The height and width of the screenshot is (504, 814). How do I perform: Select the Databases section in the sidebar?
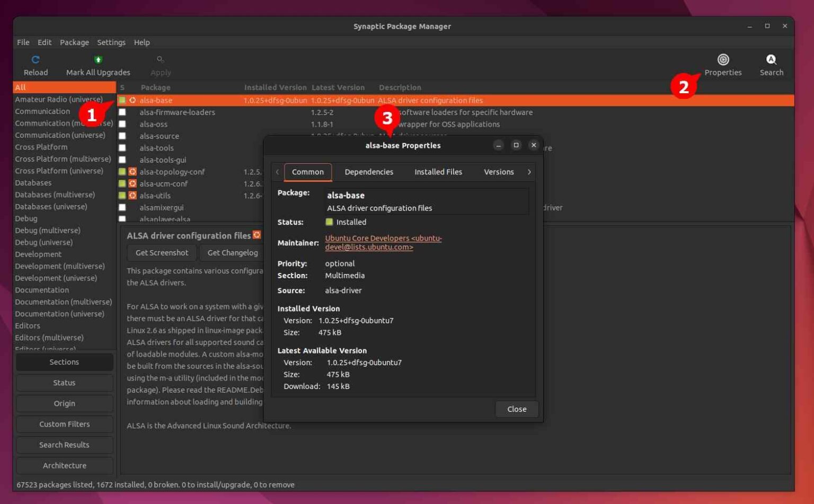(33, 182)
